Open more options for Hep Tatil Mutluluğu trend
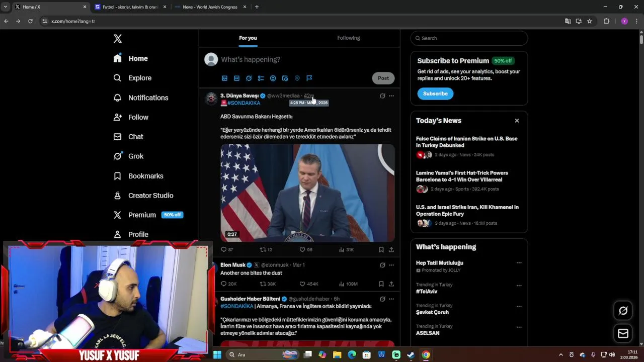 pos(519,263)
